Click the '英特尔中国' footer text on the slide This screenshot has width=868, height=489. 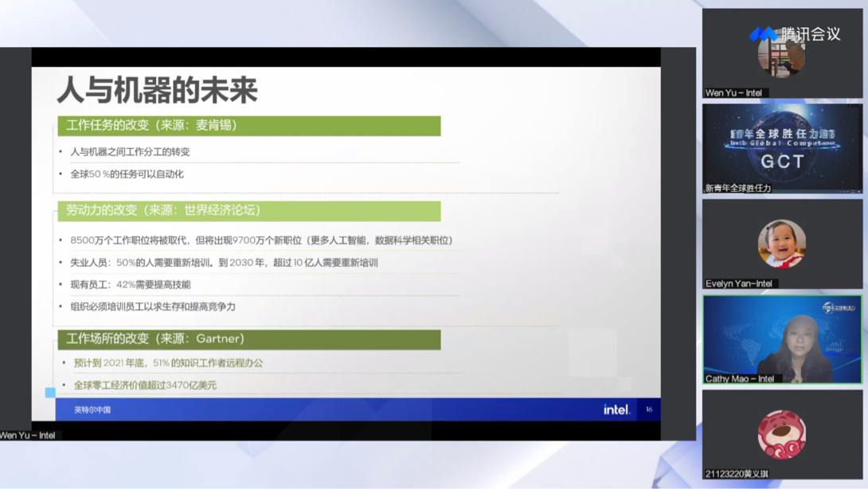(x=92, y=410)
